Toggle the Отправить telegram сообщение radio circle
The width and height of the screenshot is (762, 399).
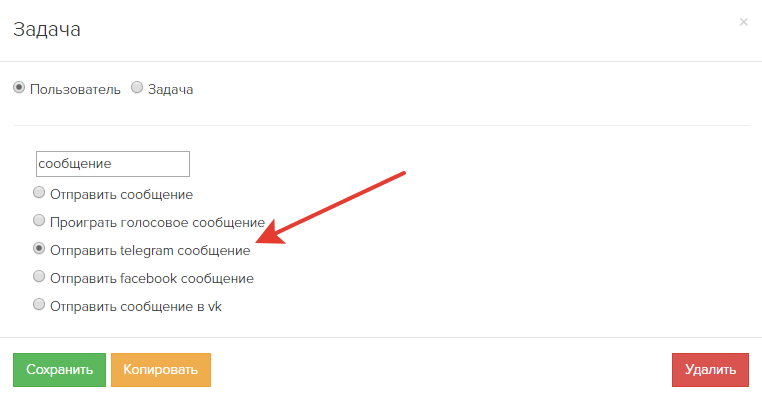tap(39, 248)
